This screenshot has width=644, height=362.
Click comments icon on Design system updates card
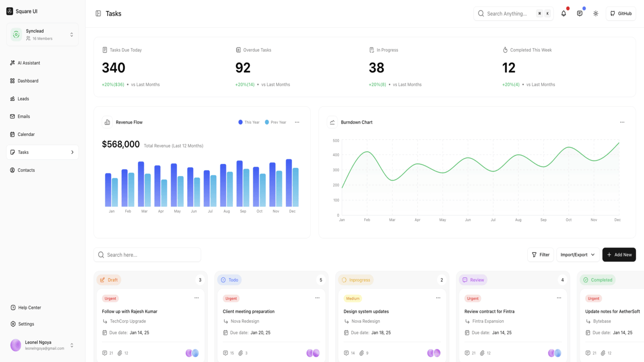coord(346,353)
